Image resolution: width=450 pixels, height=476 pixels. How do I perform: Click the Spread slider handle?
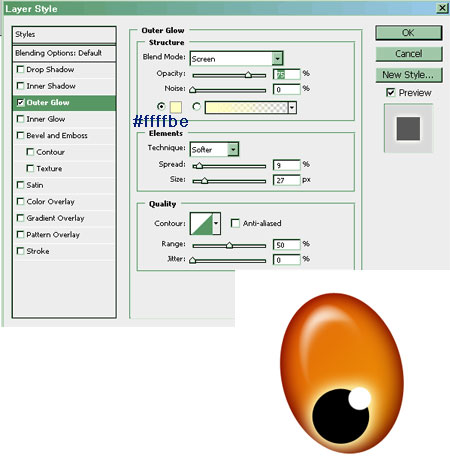tap(199, 165)
